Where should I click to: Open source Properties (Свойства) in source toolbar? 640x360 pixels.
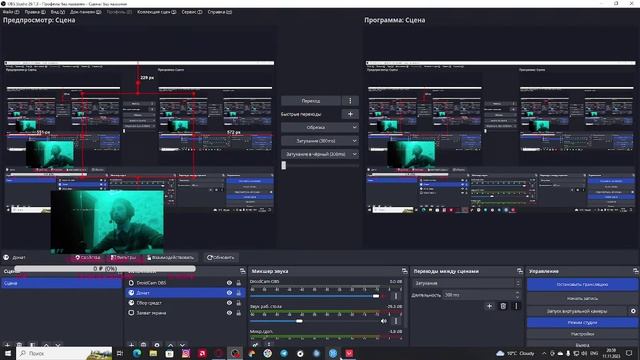pyautogui.click(x=88, y=258)
